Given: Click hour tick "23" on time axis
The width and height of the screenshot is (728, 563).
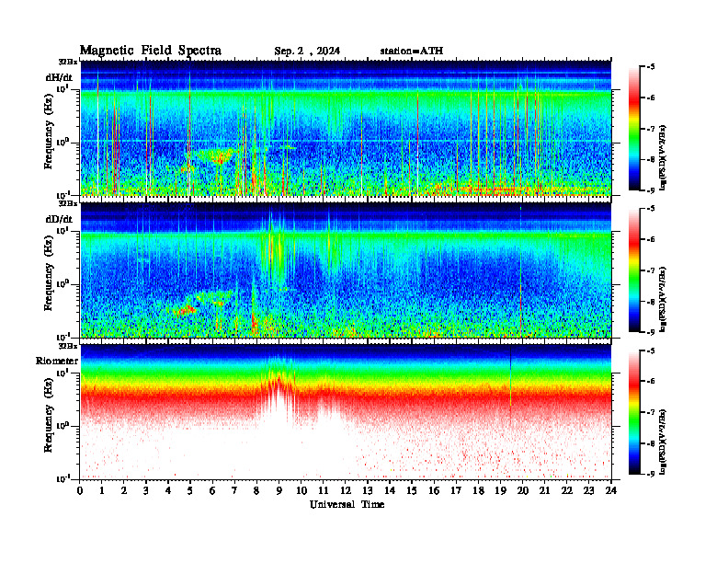Looking at the screenshot, I should point(588,491).
